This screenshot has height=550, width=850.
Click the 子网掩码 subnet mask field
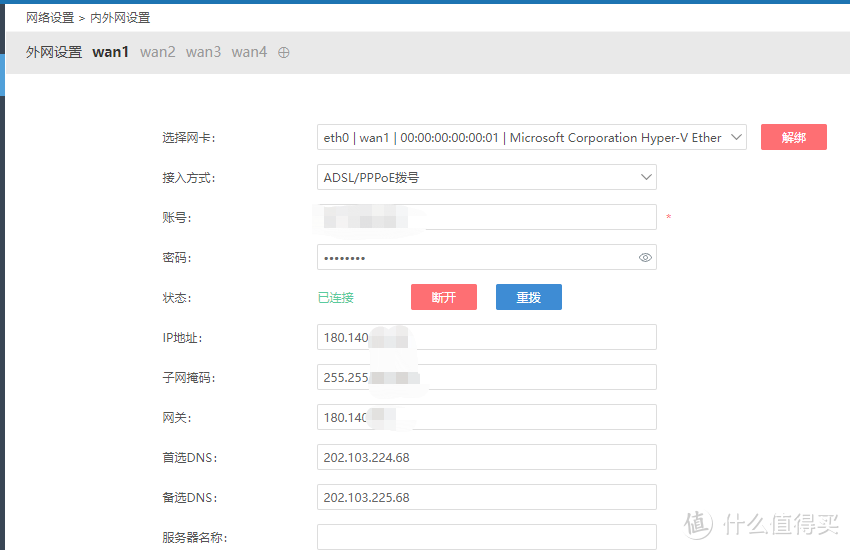click(487, 377)
